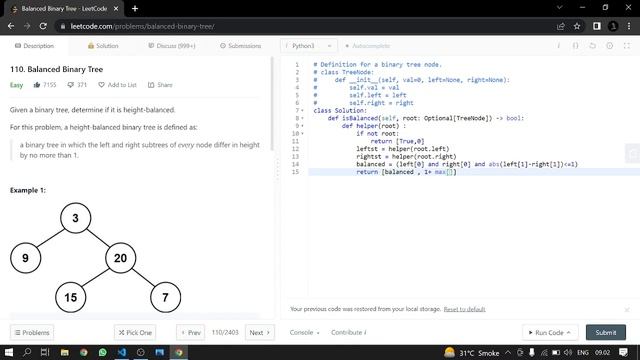The width and height of the screenshot is (640, 360).
Task: Open the Problems list button
Action: click(32, 333)
